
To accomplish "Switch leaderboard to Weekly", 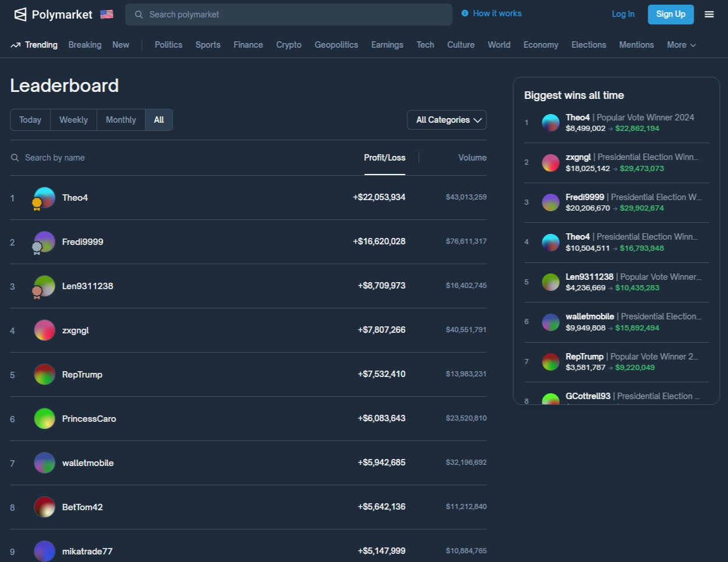I will 73,120.
